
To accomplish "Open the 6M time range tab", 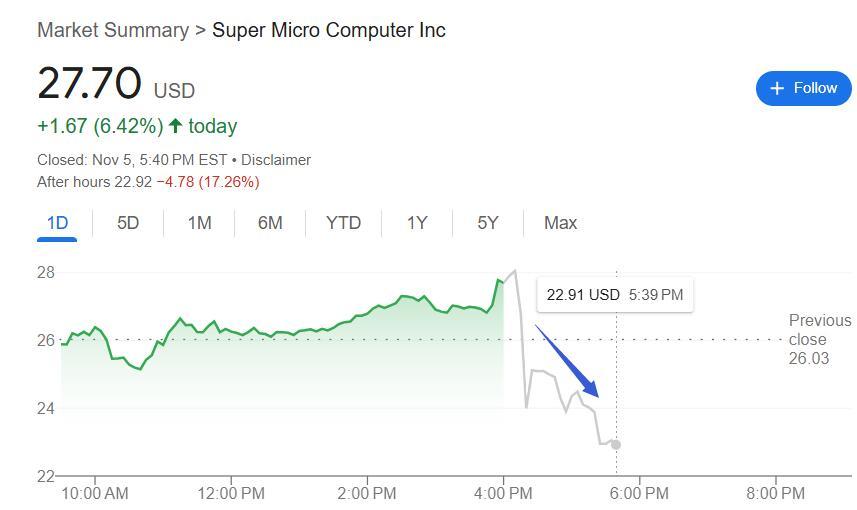I will coord(270,223).
